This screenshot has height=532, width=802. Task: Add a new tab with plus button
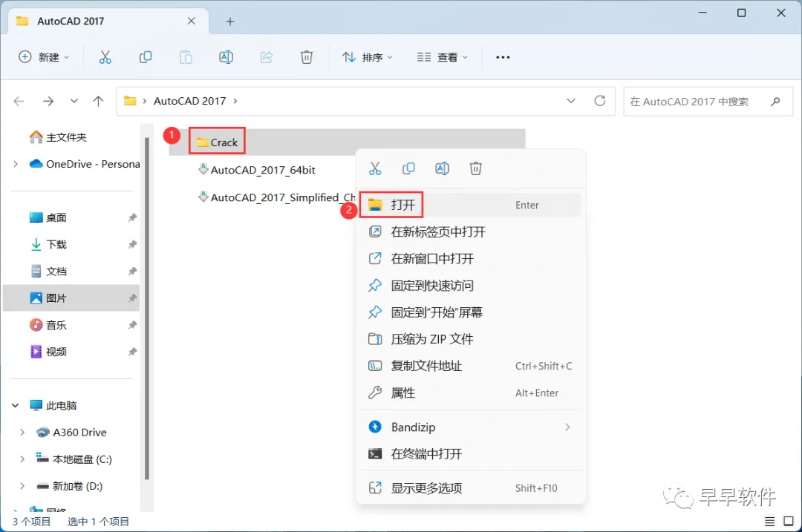point(230,22)
